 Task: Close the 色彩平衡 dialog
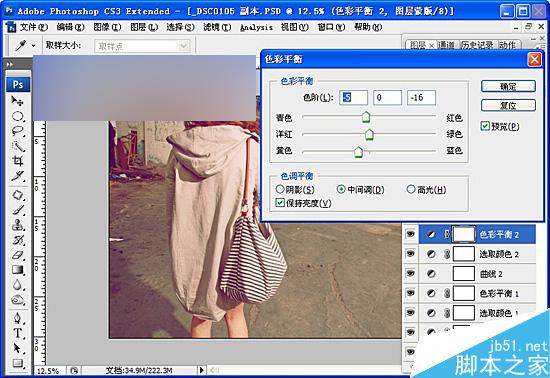[x=535, y=59]
